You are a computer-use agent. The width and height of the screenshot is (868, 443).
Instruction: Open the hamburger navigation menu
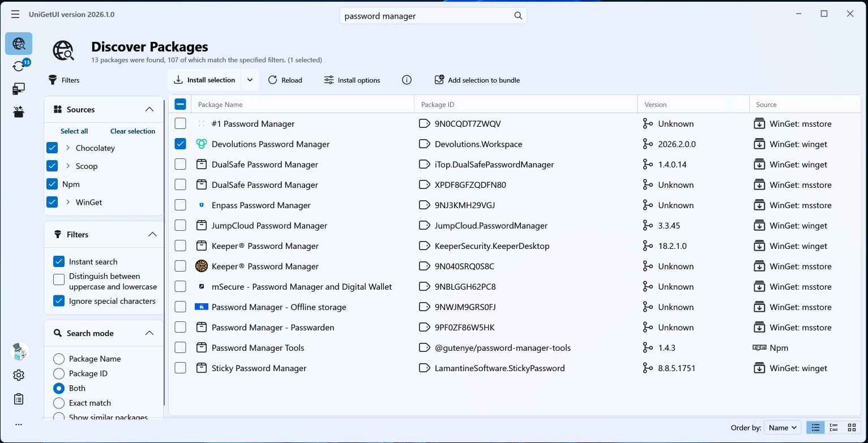tap(15, 14)
